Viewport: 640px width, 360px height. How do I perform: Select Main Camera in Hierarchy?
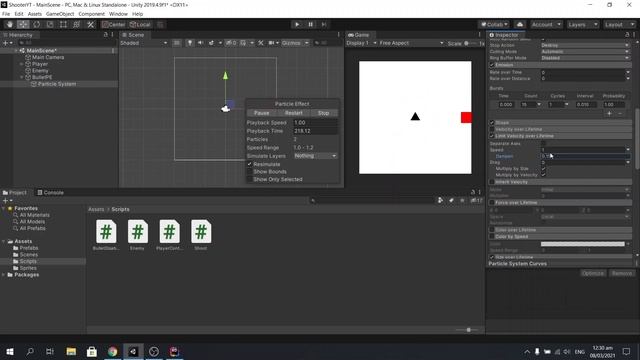click(x=48, y=58)
